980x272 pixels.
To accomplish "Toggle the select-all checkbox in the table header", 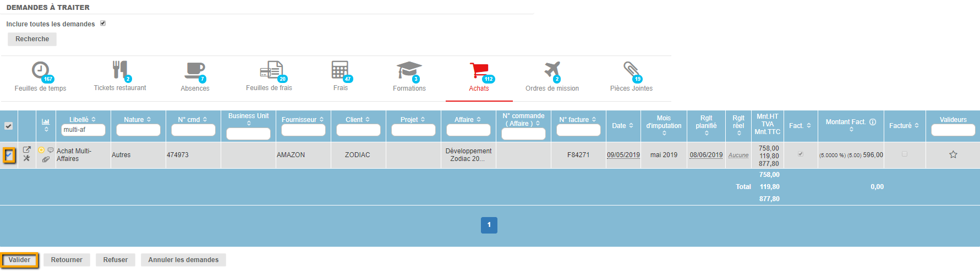I will click(9, 126).
